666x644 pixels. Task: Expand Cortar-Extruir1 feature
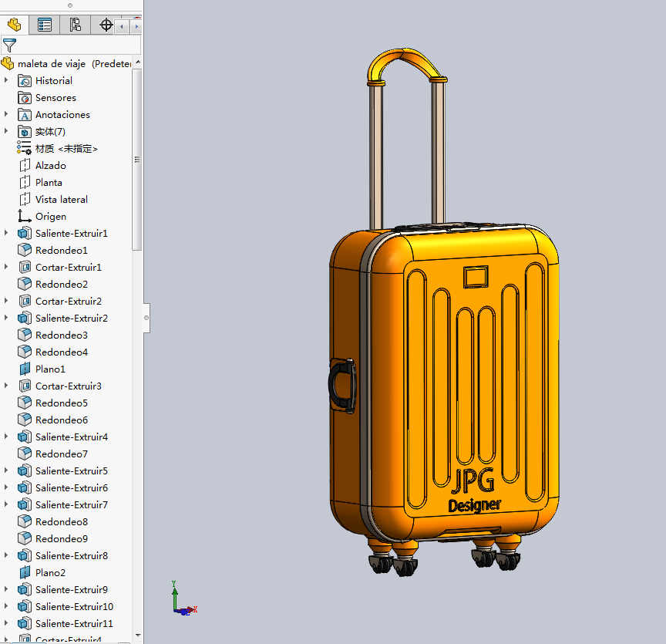coord(6,267)
